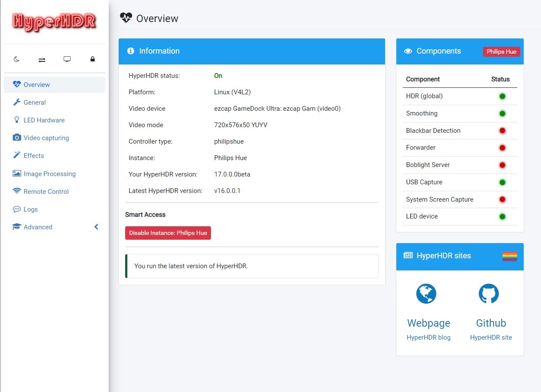Click Smoothing green status indicator
541x392 pixels.
point(502,113)
